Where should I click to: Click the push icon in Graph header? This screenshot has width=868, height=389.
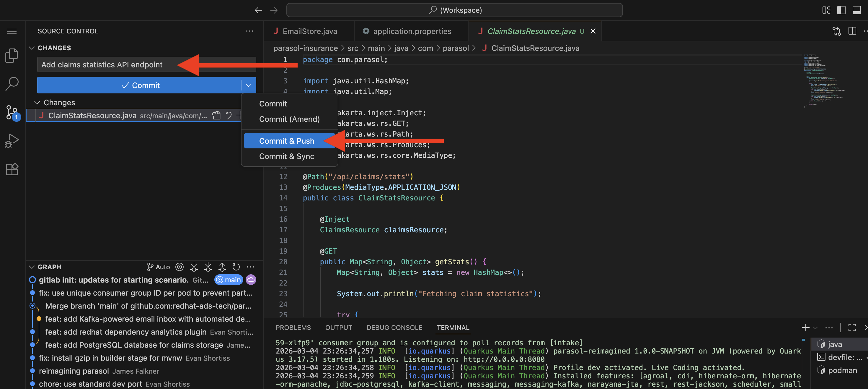coord(222,267)
